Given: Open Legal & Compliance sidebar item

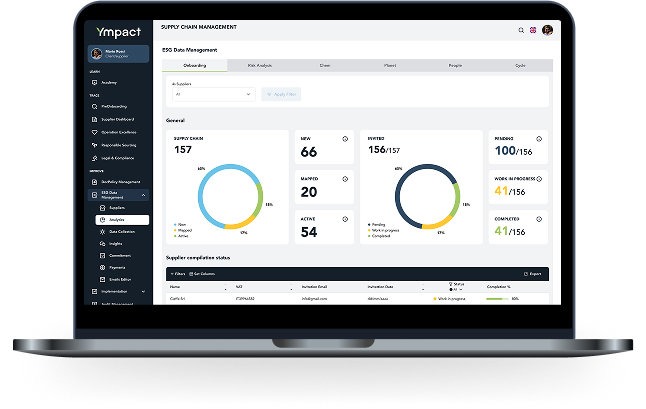Looking at the screenshot, I should (x=118, y=157).
